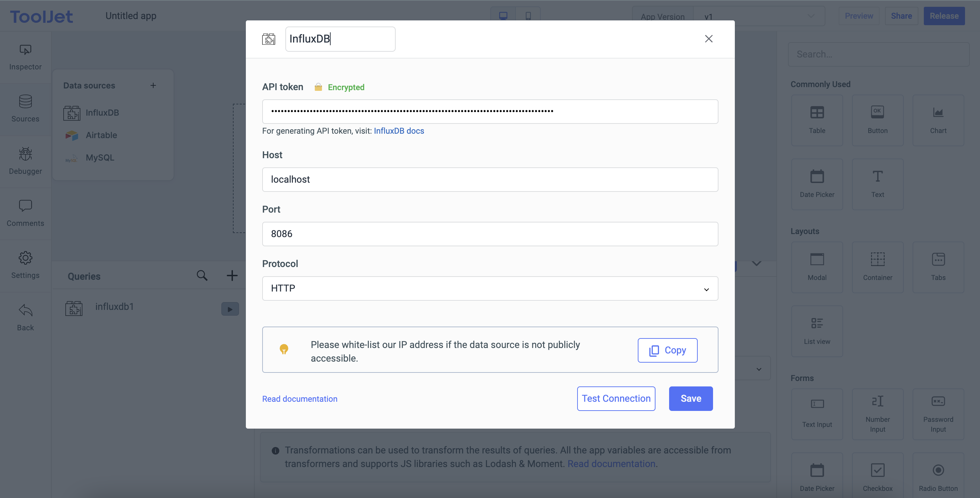
Task: Close the InfluxDB data source dialog
Action: (708, 39)
